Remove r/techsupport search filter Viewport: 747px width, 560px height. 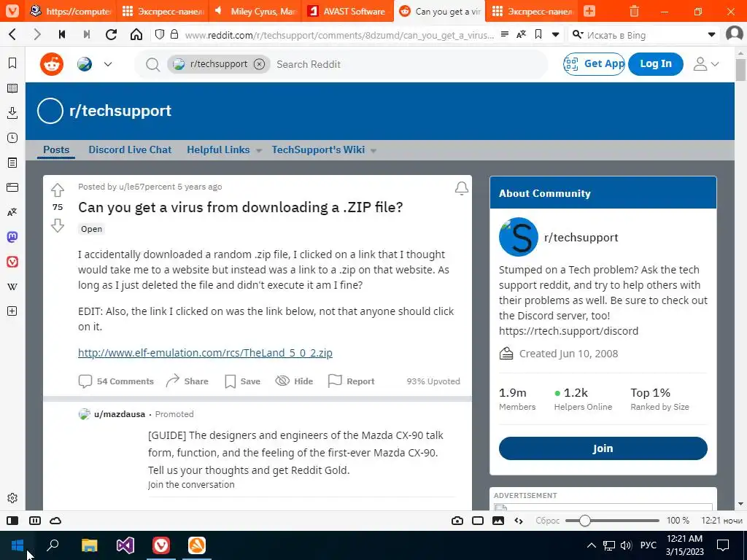click(x=259, y=64)
